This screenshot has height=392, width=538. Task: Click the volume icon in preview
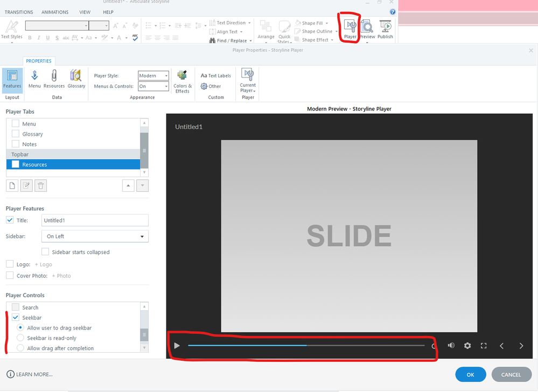click(x=451, y=346)
